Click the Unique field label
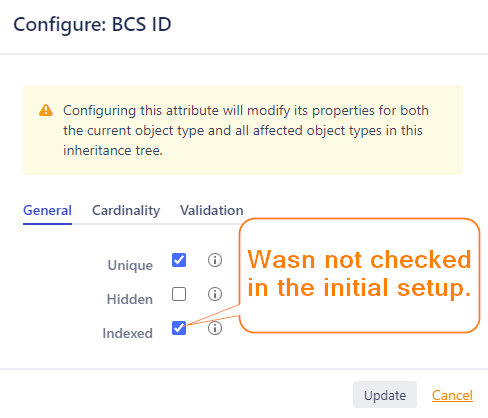488x418 pixels. pos(130,265)
